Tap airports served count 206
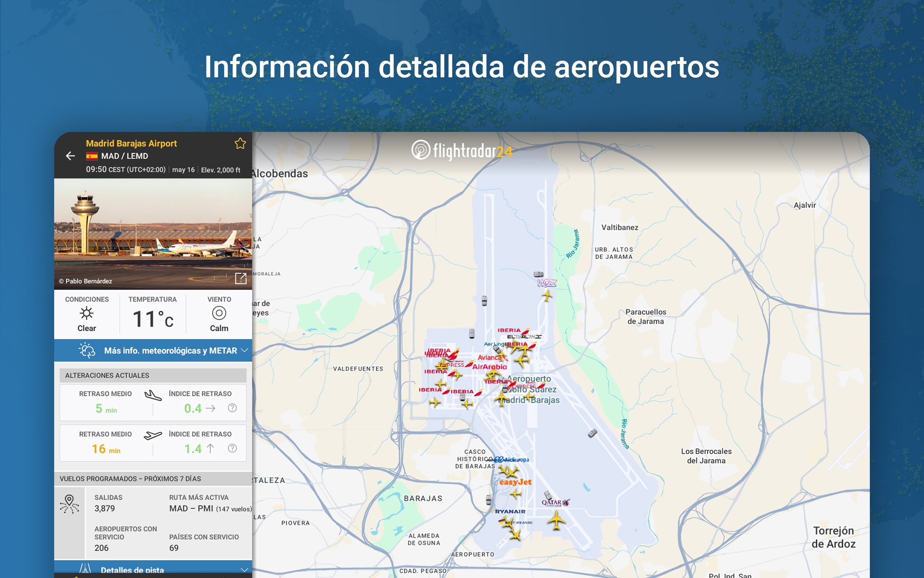Image resolution: width=924 pixels, height=578 pixels. 101,548
